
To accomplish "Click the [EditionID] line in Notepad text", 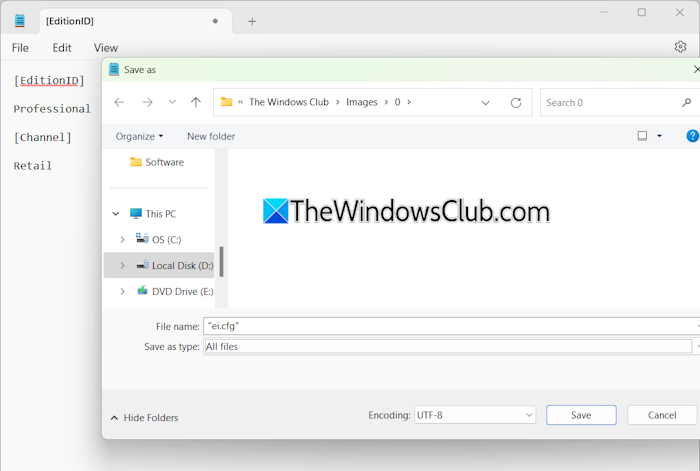I will click(49, 81).
